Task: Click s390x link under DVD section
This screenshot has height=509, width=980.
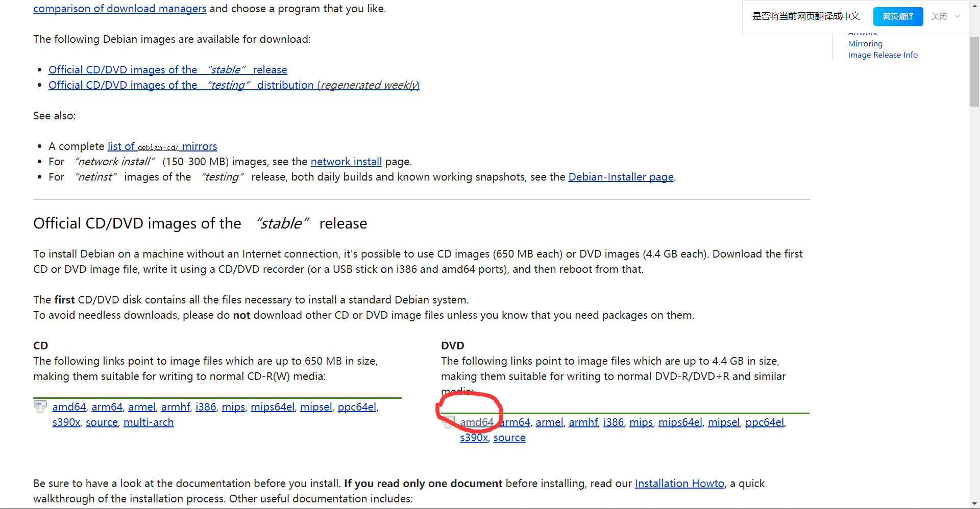Action: (474, 438)
